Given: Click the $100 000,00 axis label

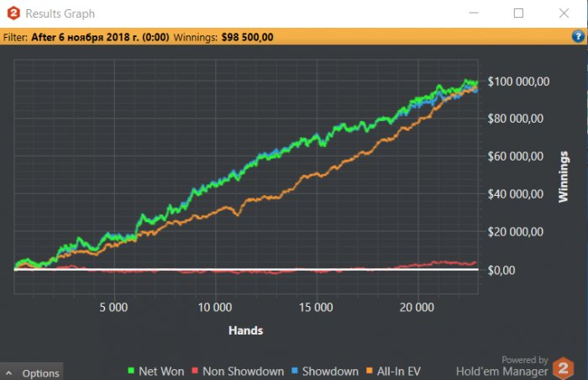Looking at the screenshot, I should 518,82.
